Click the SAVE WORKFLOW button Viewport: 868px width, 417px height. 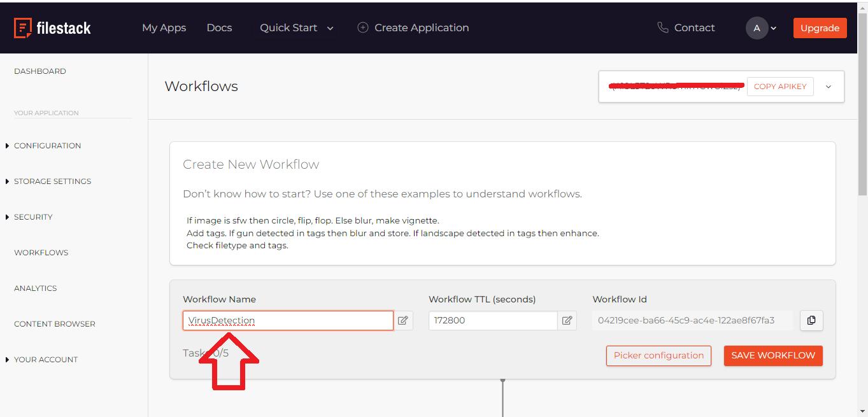[x=772, y=356]
